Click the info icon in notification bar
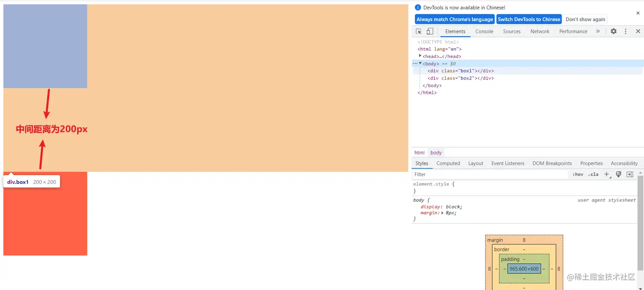 pos(418,8)
